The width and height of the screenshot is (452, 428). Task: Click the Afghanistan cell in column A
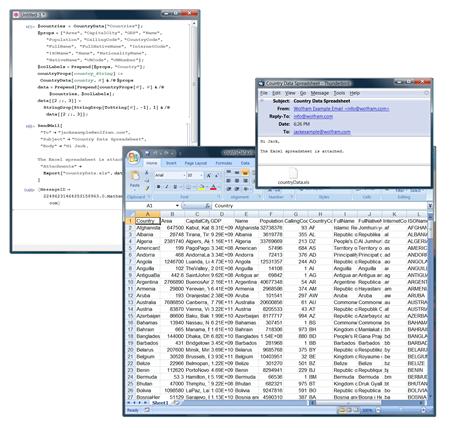[148, 228]
